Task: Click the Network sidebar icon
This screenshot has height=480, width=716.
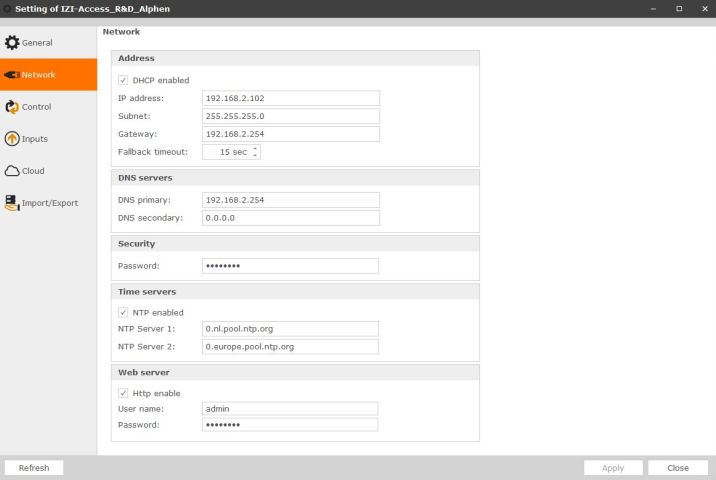Action: (x=12, y=75)
